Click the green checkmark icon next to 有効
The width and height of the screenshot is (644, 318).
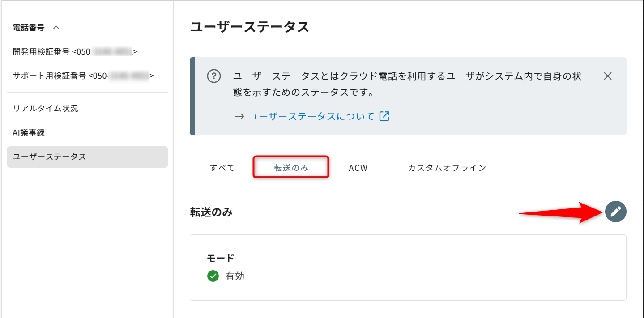coord(213,276)
